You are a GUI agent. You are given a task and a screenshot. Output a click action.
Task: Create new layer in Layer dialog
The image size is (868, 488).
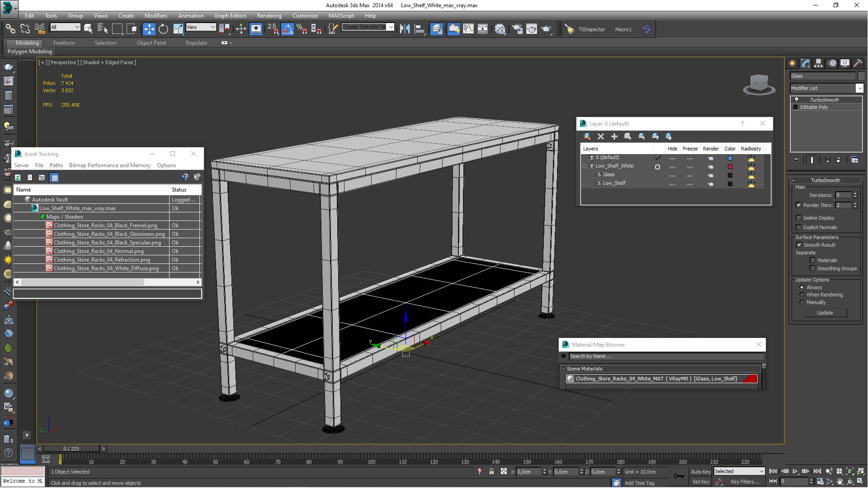587,136
